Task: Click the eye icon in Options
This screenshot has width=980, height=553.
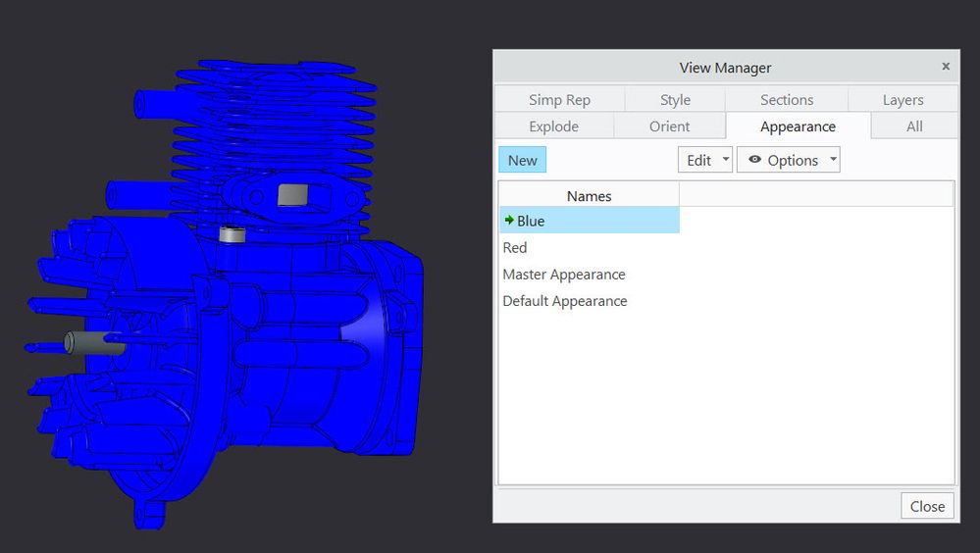Action: tap(754, 160)
